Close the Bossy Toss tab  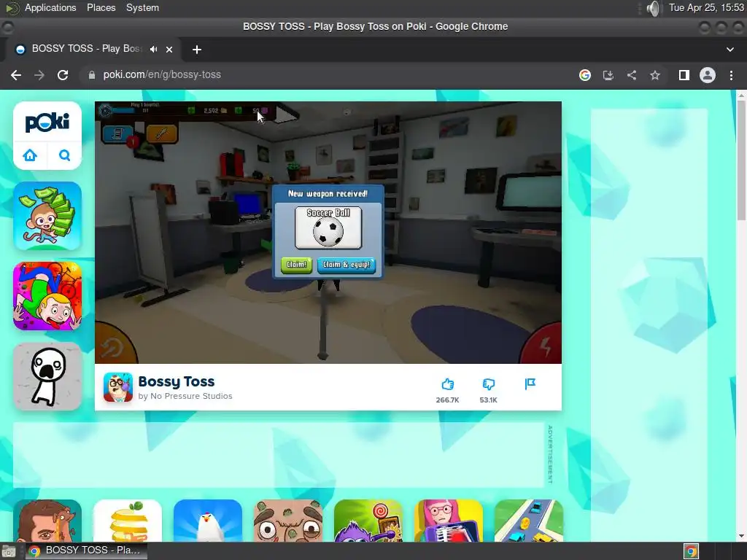pyautogui.click(x=169, y=49)
